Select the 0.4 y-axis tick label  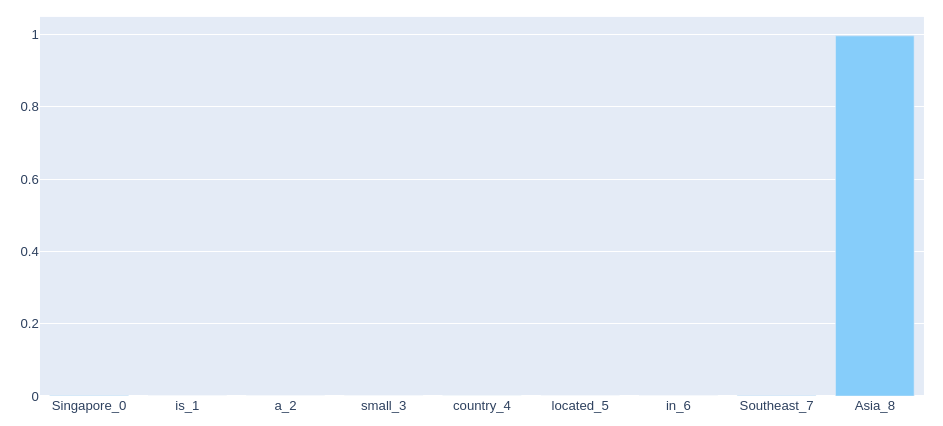pos(29,252)
